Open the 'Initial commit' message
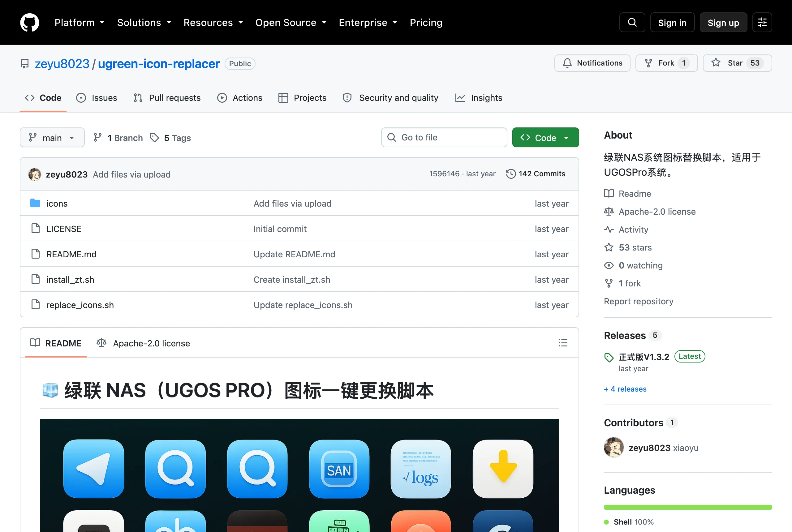This screenshot has width=792, height=532. pos(280,229)
